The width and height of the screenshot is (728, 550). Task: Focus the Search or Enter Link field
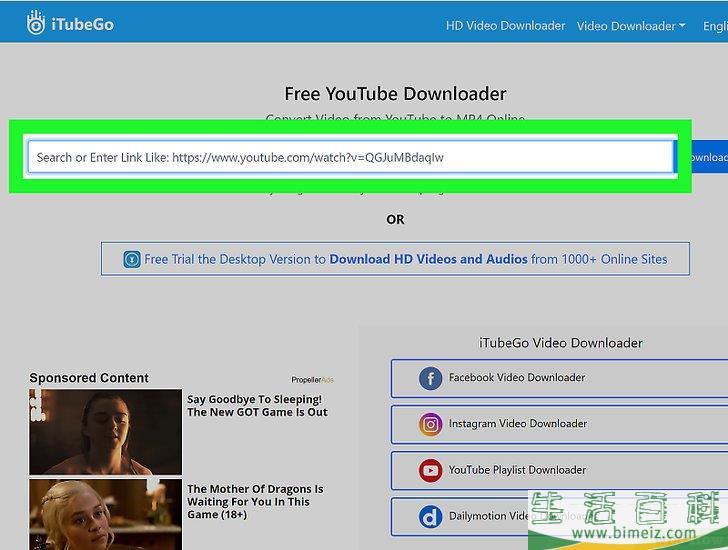click(x=350, y=157)
